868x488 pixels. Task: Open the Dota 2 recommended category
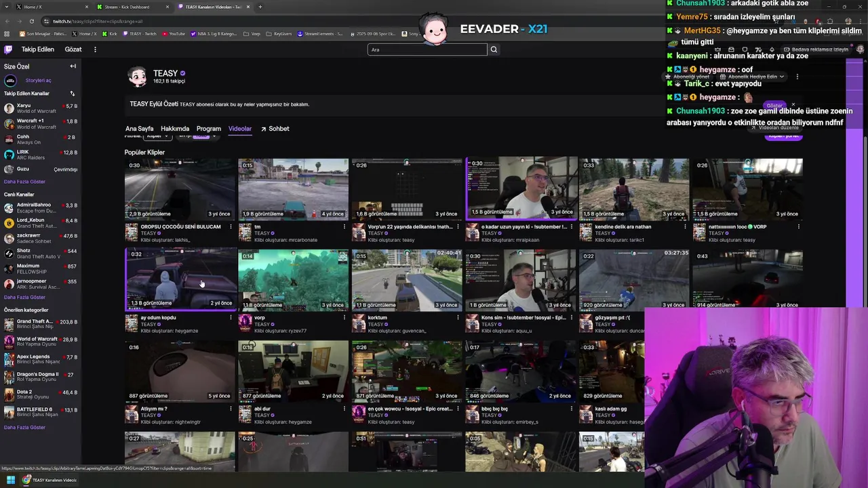pos(41,394)
